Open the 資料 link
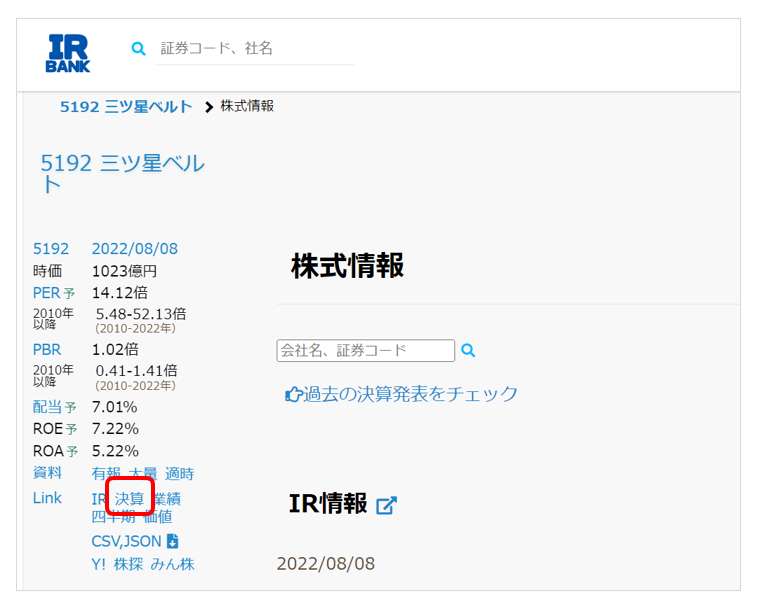This screenshot has height=608, width=757. point(47,472)
